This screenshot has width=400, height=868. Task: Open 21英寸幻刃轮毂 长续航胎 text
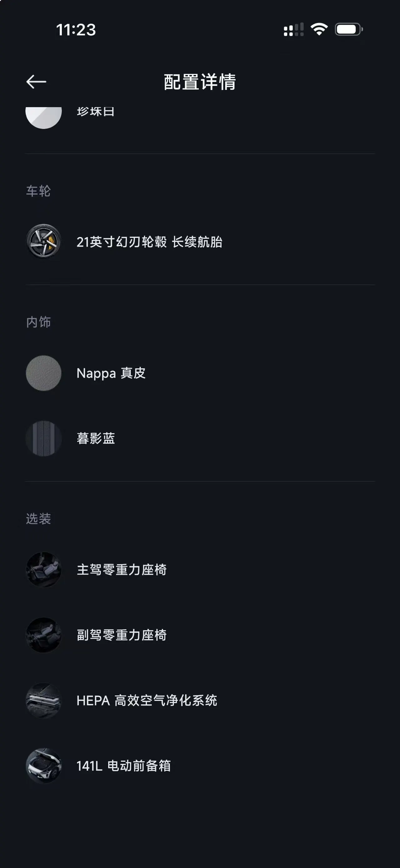(x=149, y=242)
